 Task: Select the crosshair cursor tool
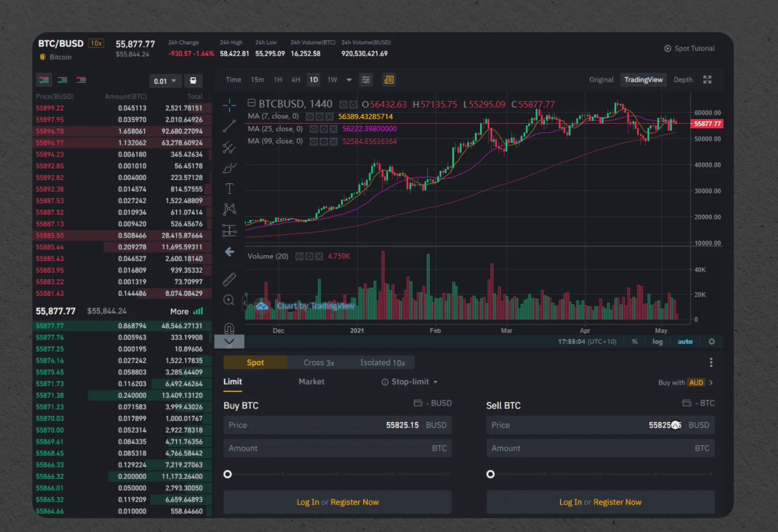click(229, 106)
